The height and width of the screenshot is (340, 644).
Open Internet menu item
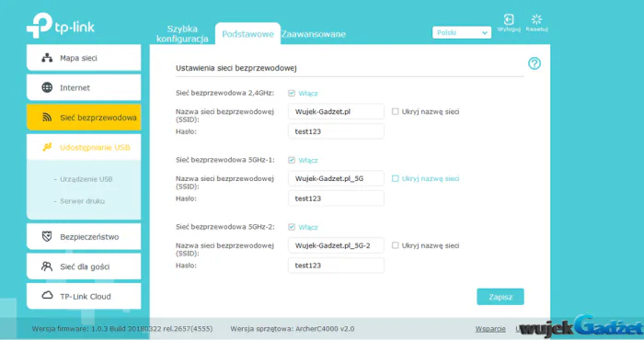84,87
